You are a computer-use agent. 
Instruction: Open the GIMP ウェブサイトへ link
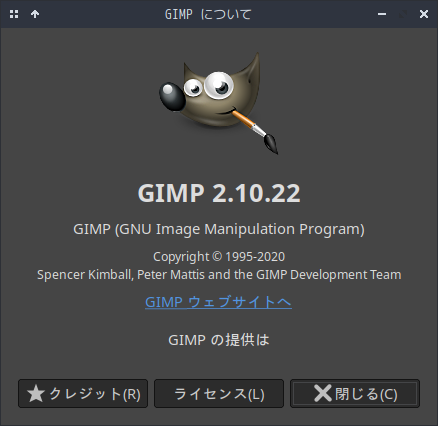point(218,302)
